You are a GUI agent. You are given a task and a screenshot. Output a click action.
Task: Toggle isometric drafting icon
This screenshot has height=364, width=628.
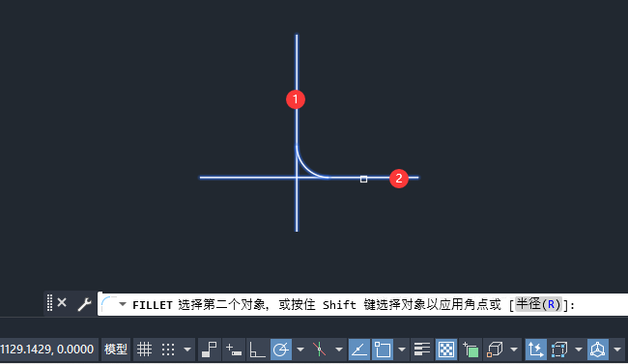pos(319,350)
